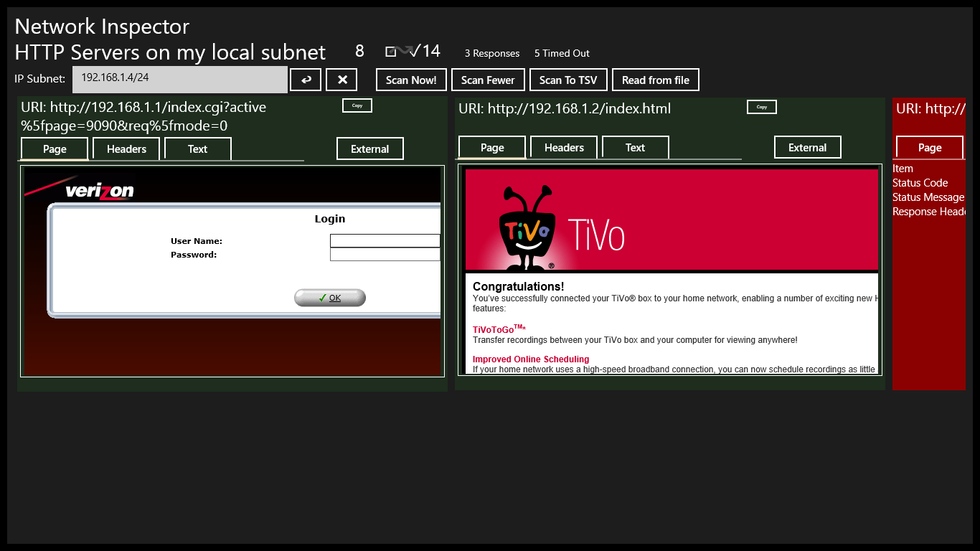Select the Page tab in the red panel
Viewport: 980px width, 551px height.
[x=930, y=148]
